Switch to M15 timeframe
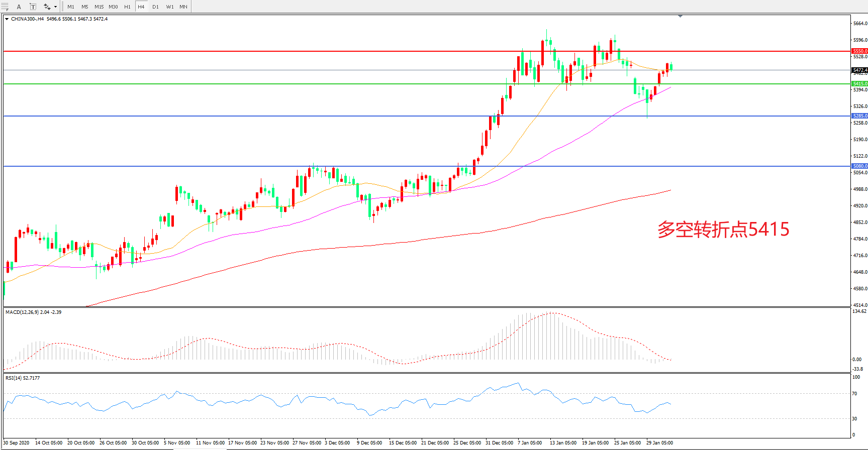This screenshot has height=450, width=868. point(99,7)
